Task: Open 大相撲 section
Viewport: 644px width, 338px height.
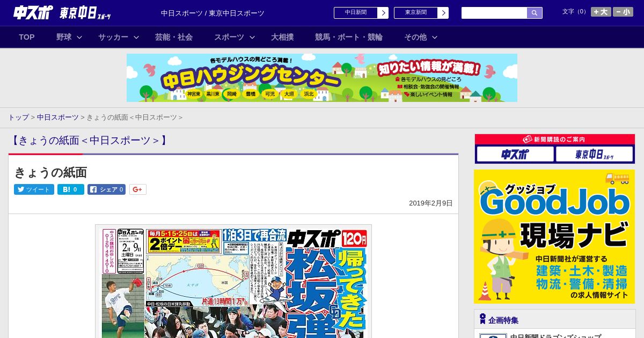Action: pos(282,37)
